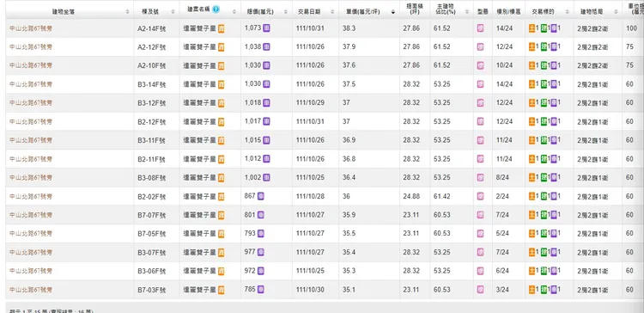Click the orange land icon in row B2-02F號

532,196
